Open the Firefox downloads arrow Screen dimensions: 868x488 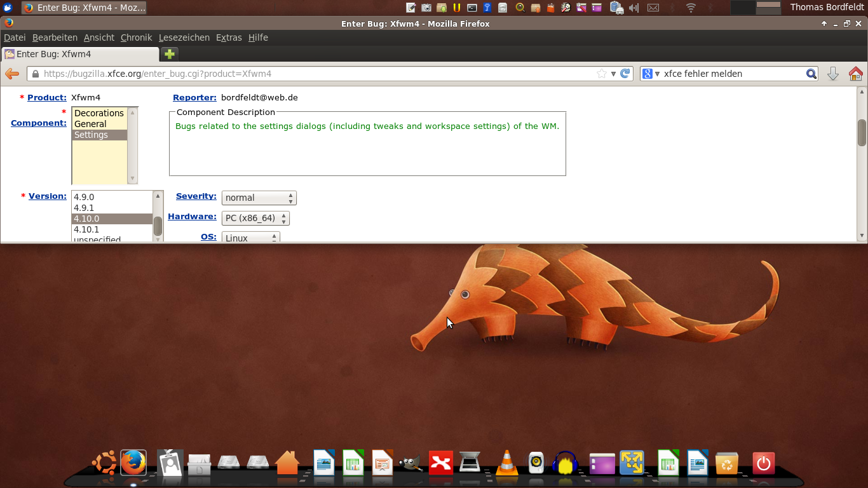(x=832, y=74)
